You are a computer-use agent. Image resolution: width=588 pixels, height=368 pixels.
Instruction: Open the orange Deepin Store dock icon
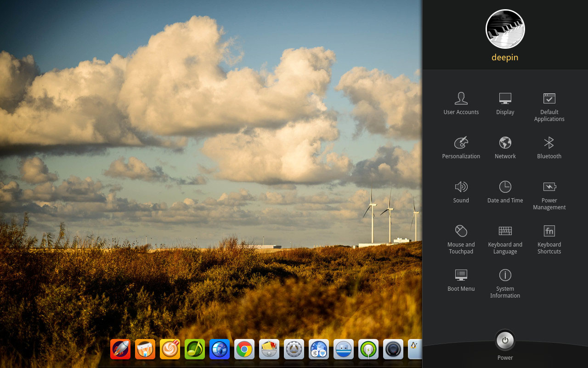point(145,350)
